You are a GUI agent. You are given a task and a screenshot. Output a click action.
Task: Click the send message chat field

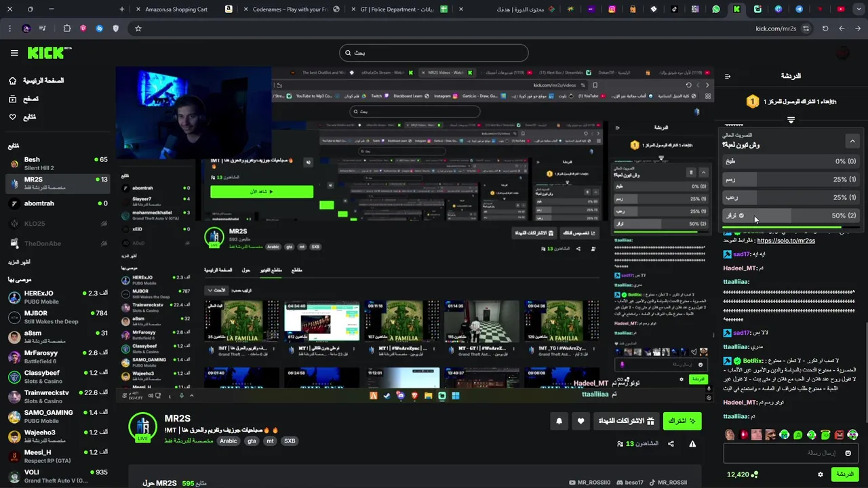point(791,453)
